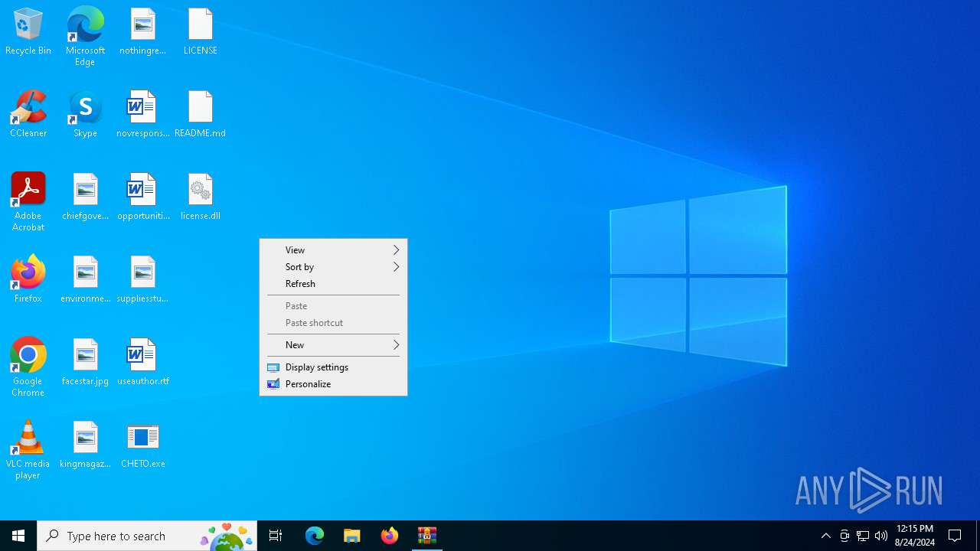Screen dimensions: 980x551
Task: Expand the New submenu
Action: [333, 345]
